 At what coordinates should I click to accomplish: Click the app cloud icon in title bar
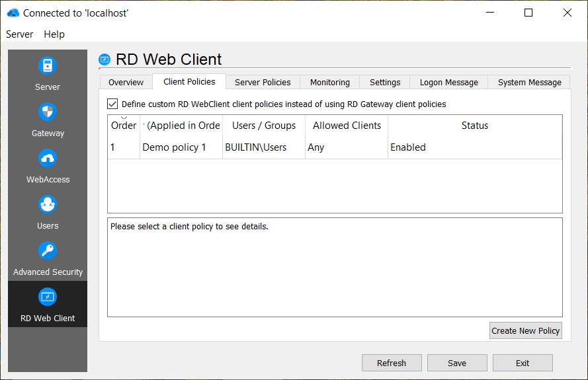pos(13,13)
